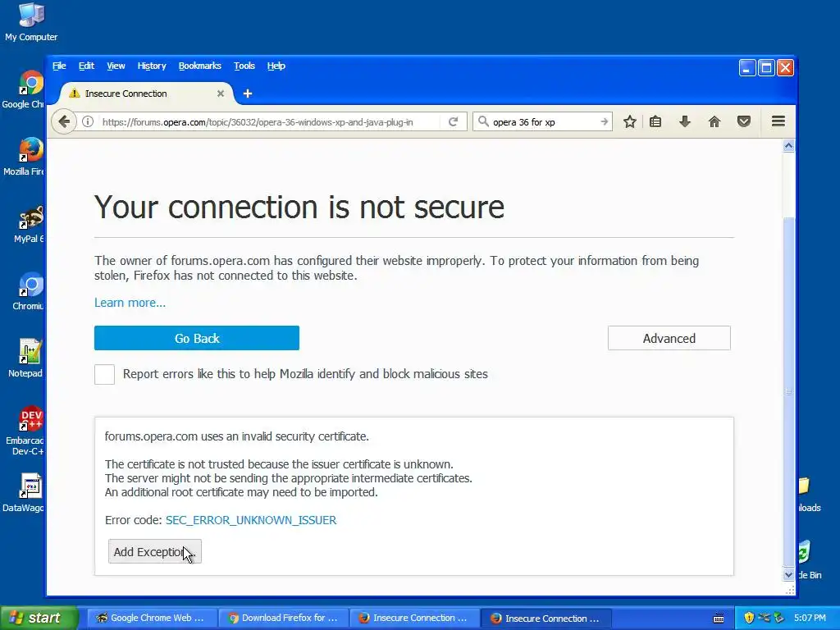Open the Windows Start button
The image size is (840, 630).
39,618
